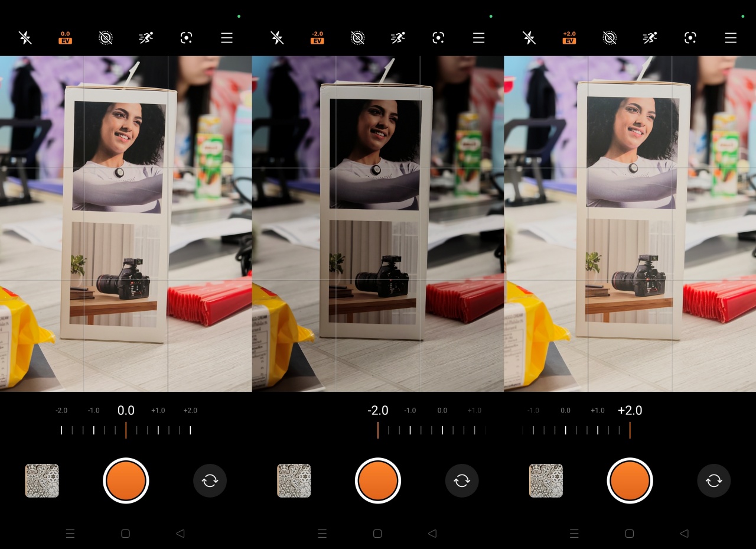Toggle crossed-circle timer icon in right screen

click(x=610, y=38)
